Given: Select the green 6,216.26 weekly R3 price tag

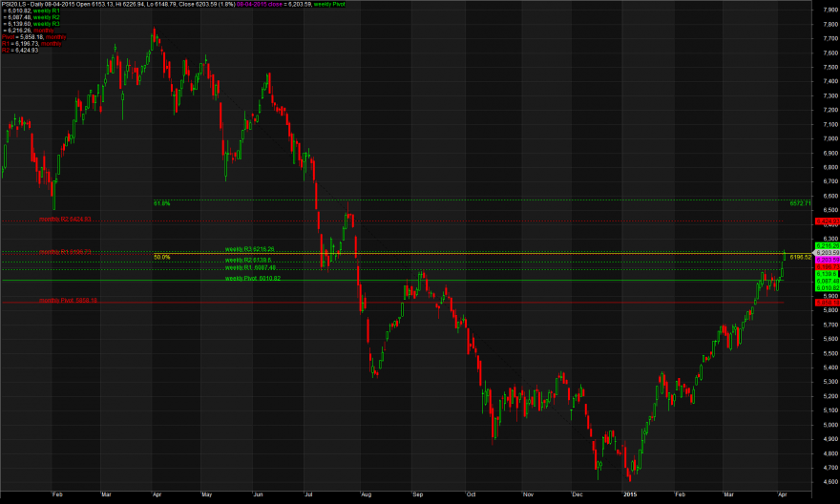Looking at the screenshot, I should pos(828,246).
